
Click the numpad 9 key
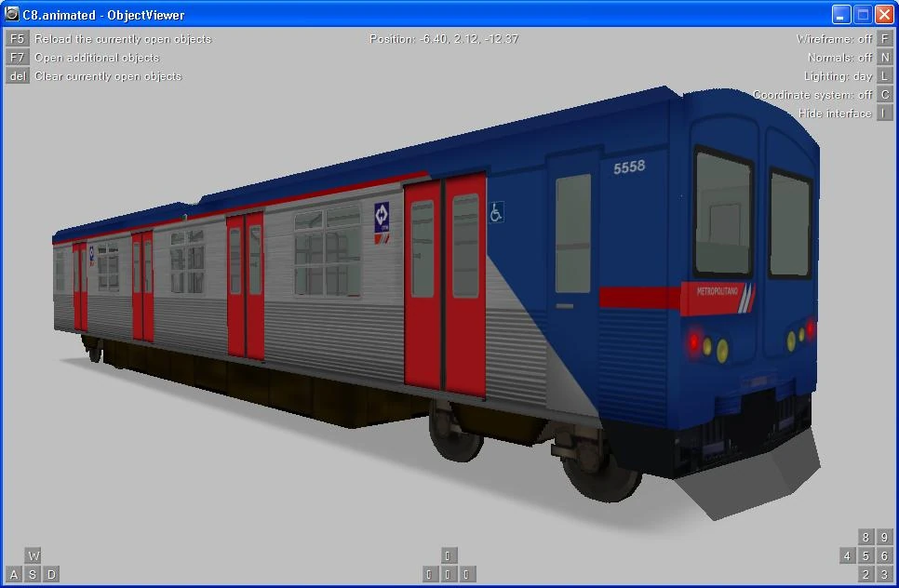coord(885,537)
